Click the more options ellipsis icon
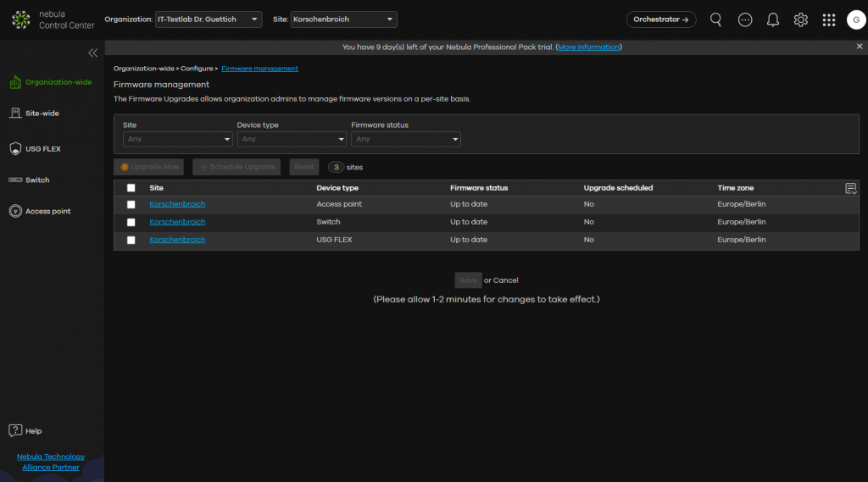Screen dimensions: 868x482 [x=745, y=19]
